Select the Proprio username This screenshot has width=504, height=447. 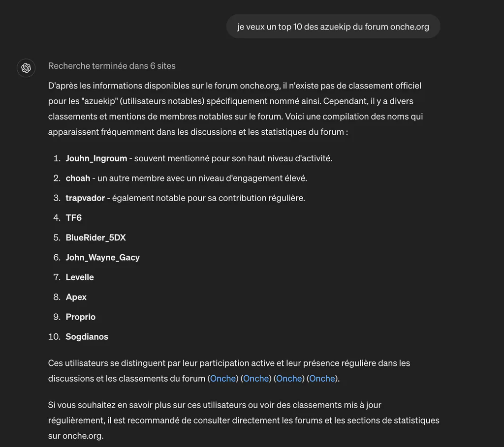coord(81,317)
